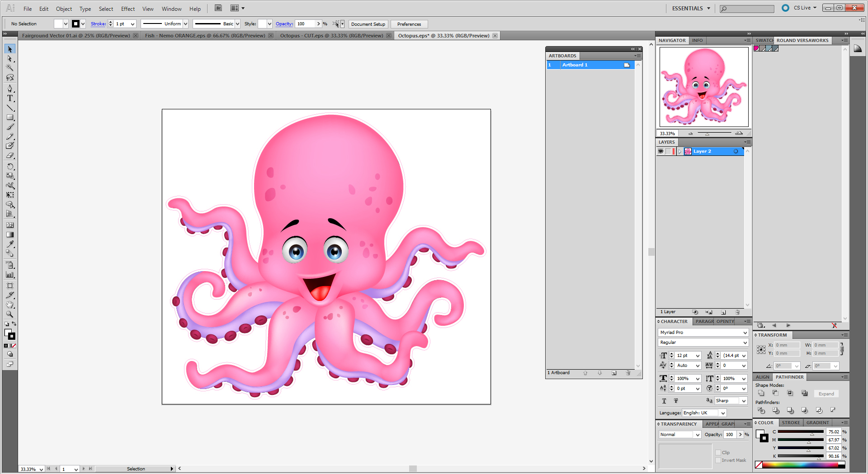
Task: Open Adobe Bridge from the top bar
Action: point(218,8)
